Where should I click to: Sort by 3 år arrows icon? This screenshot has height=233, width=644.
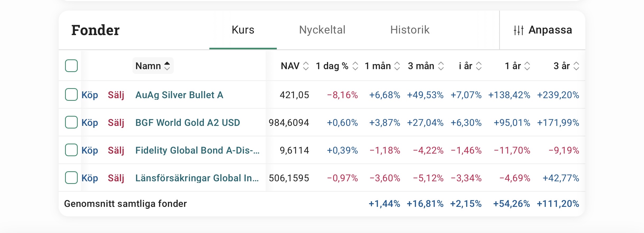[x=576, y=66]
